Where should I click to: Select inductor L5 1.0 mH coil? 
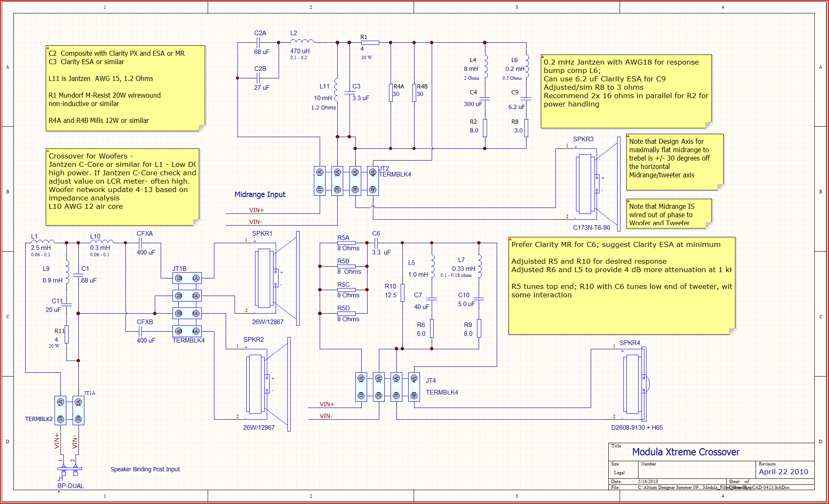[432, 266]
